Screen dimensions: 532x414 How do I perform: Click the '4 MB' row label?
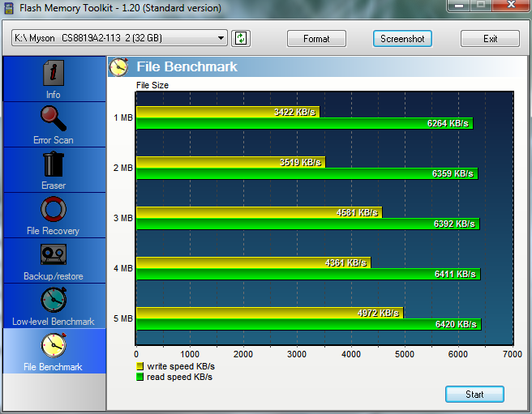pos(122,268)
